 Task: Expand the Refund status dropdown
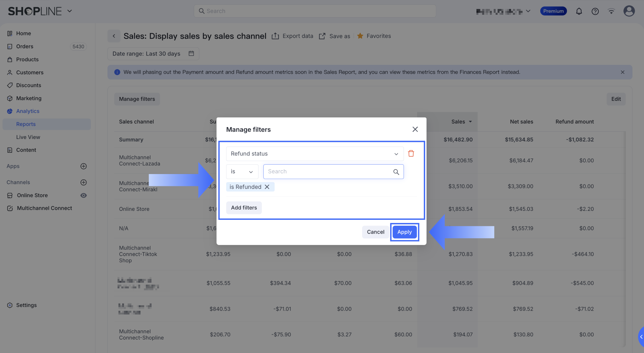pyautogui.click(x=315, y=154)
